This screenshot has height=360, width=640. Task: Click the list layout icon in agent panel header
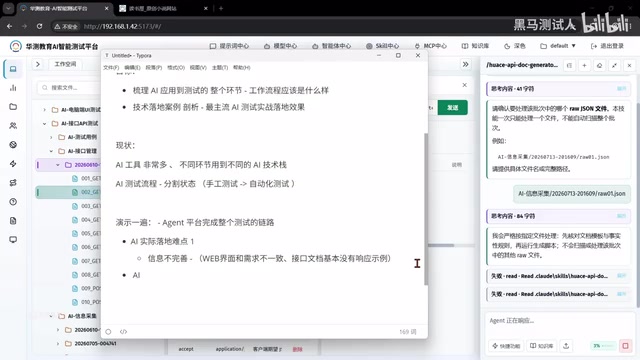tap(569, 65)
